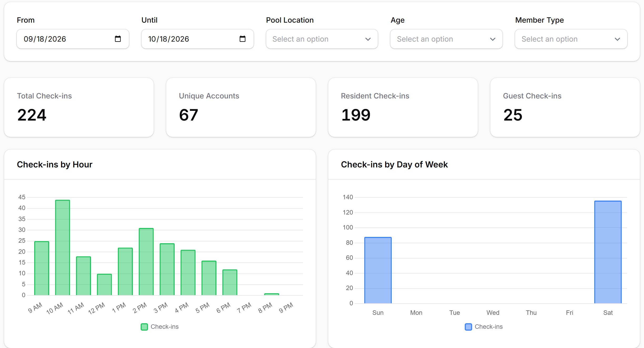This screenshot has width=644, height=348.
Task: Click the 2 PM bar in hourly chart
Action: (146, 262)
